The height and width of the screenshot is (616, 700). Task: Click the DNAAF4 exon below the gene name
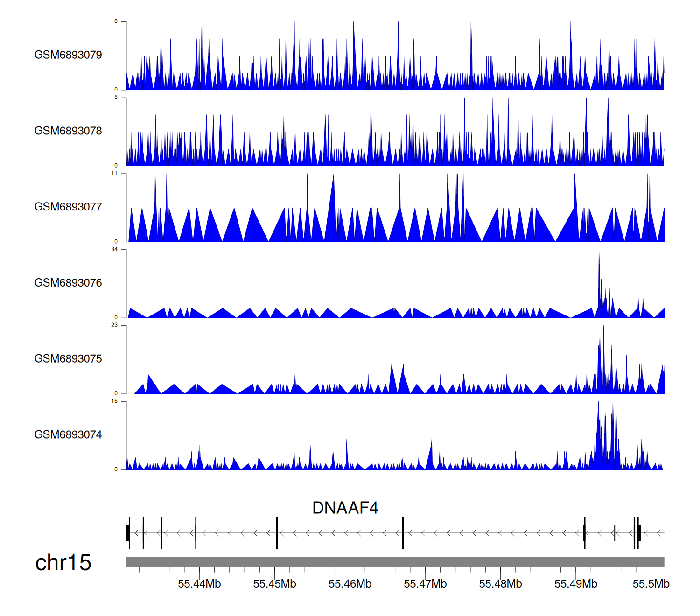(403, 533)
